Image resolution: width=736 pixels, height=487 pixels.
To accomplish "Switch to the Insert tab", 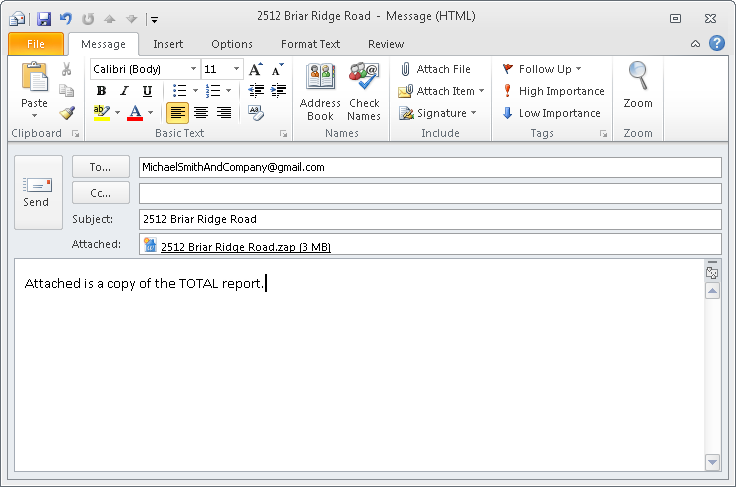I will point(168,44).
